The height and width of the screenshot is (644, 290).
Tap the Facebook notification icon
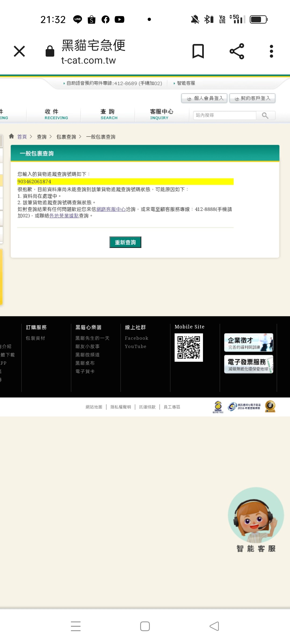point(106,19)
